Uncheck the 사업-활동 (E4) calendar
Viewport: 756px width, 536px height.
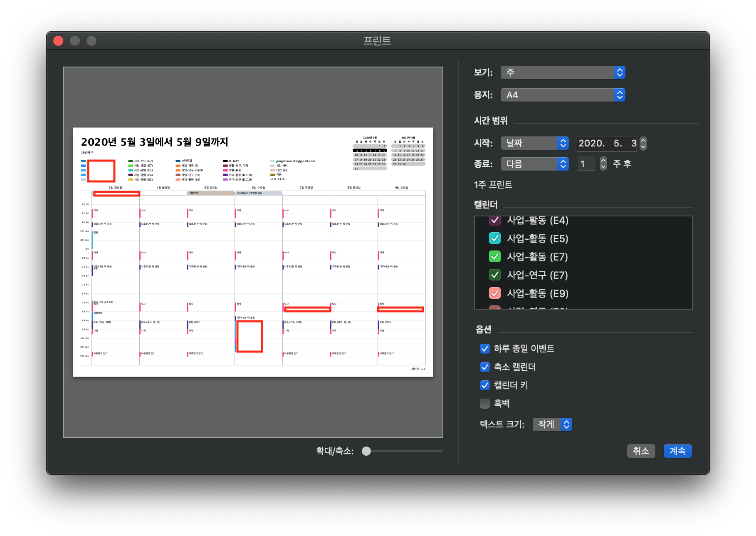click(x=495, y=221)
